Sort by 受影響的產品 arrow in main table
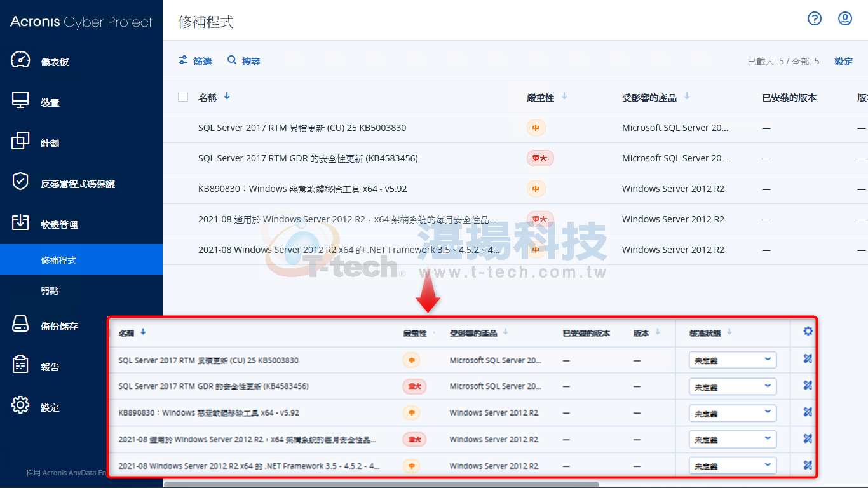This screenshot has height=488, width=868. pos(687,97)
